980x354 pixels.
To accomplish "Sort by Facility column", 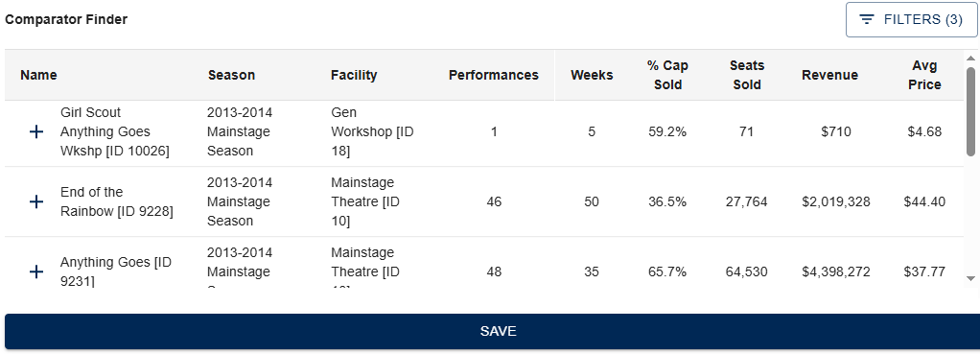I will coord(354,75).
